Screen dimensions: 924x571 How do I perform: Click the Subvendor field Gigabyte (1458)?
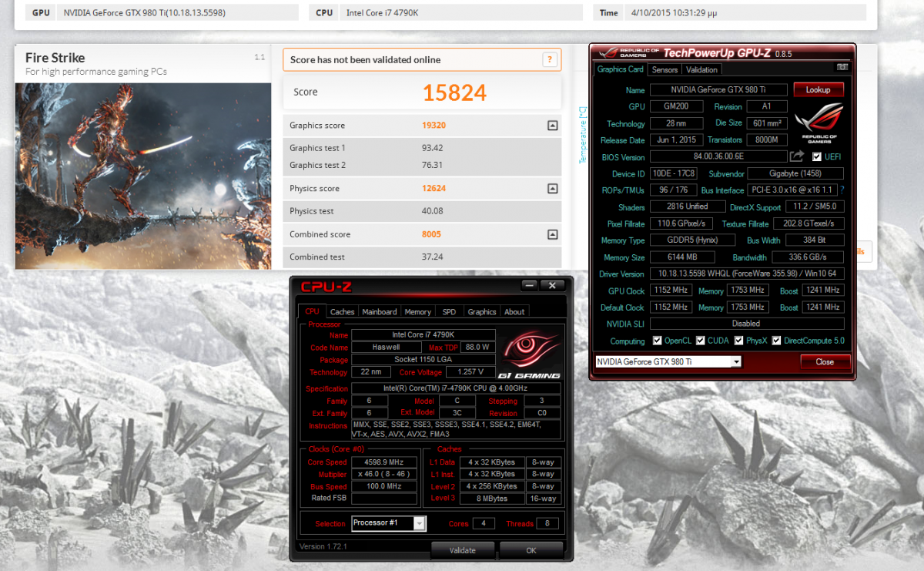795,173
